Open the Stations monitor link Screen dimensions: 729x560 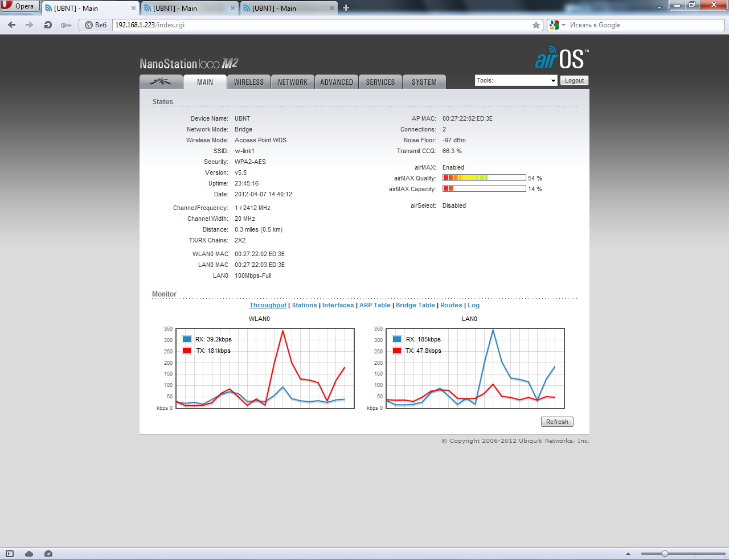[304, 306]
